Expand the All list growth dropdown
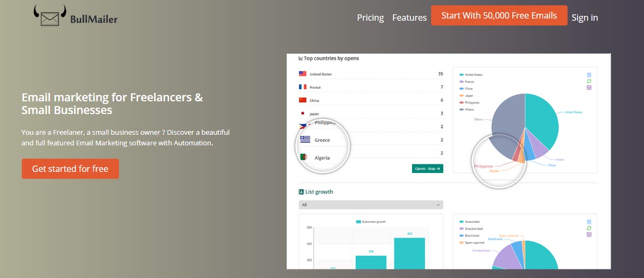 point(371,205)
